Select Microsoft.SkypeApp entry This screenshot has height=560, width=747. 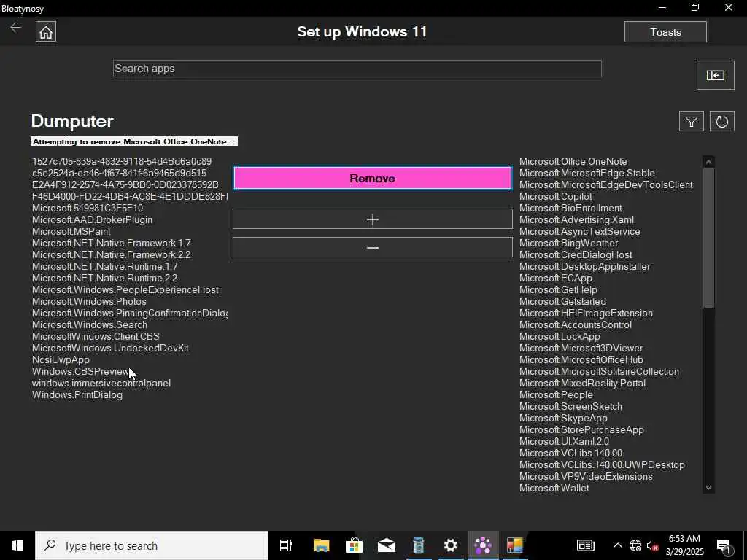[x=563, y=418]
